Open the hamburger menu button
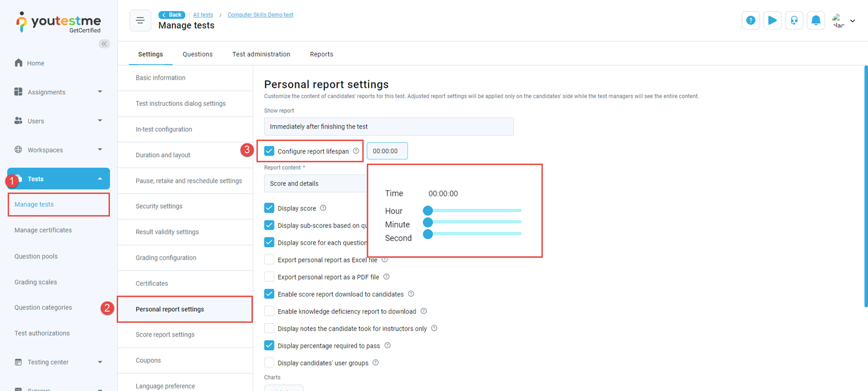Image resolution: width=868 pixels, height=391 pixels. click(140, 21)
